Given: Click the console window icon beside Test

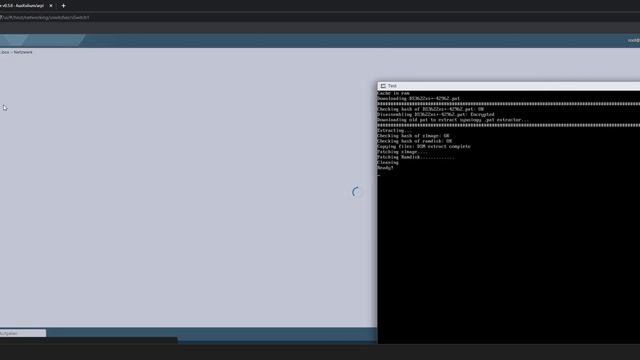Looking at the screenshot, I should 383,86.
